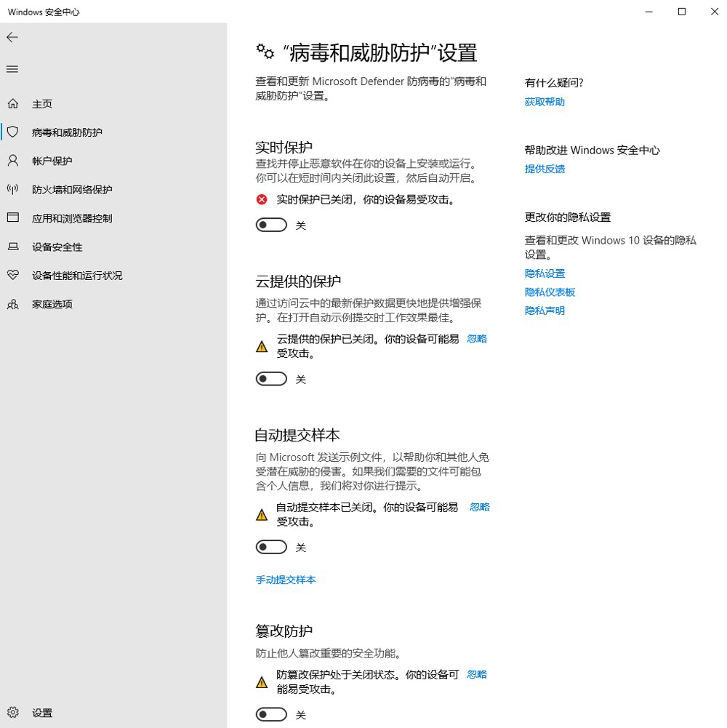Screen dimensions: 727x728
Task: Minimize the Windows 安全中心 window
Action: (649, 12)
